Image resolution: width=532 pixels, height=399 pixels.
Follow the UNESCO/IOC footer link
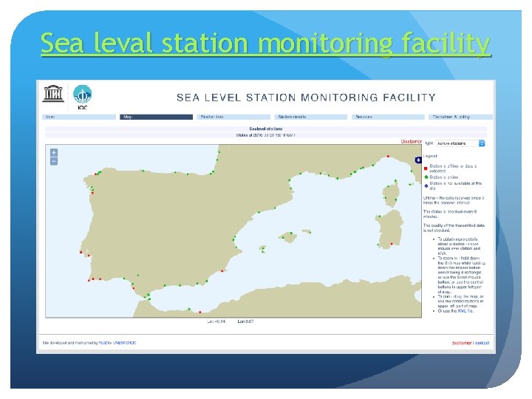(125, 343)
